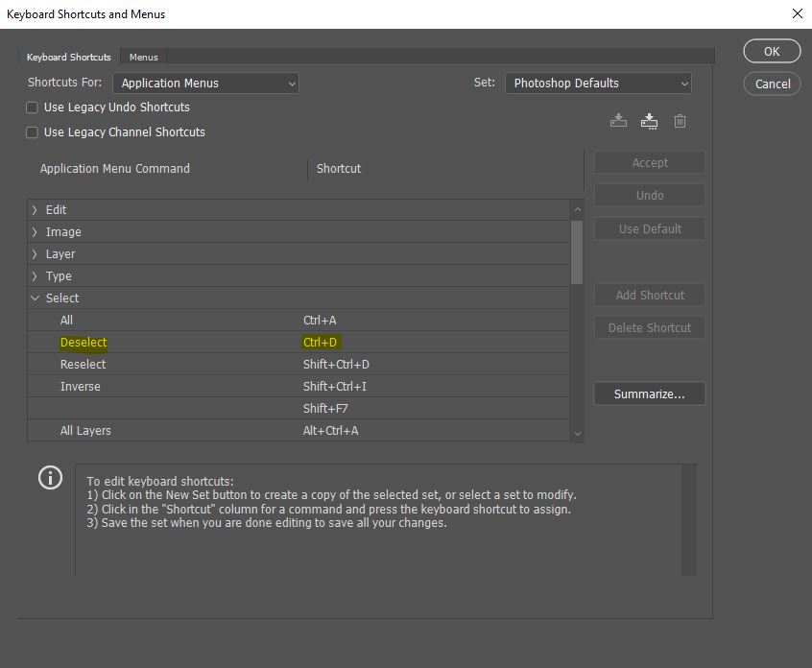
Task: Expand the Image menu group
Action: pos(35,232)
